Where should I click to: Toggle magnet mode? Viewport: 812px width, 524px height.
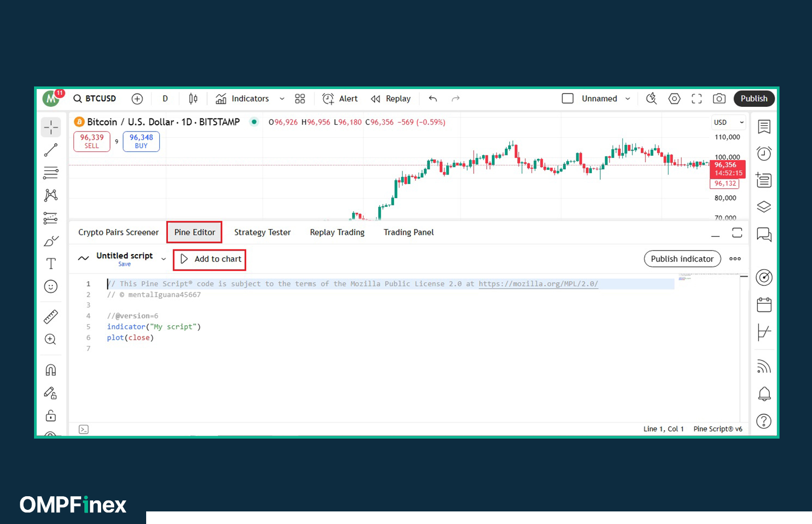[51, 370]
